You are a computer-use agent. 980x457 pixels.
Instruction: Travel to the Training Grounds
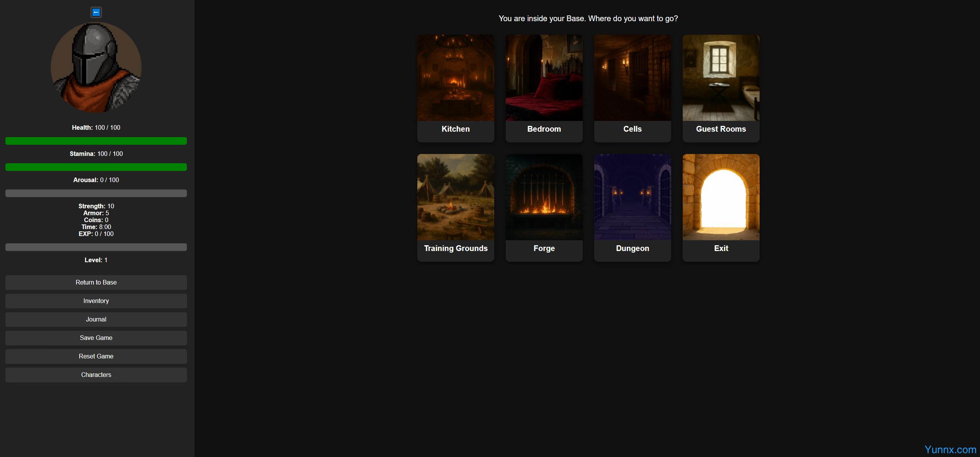[455, 208]
